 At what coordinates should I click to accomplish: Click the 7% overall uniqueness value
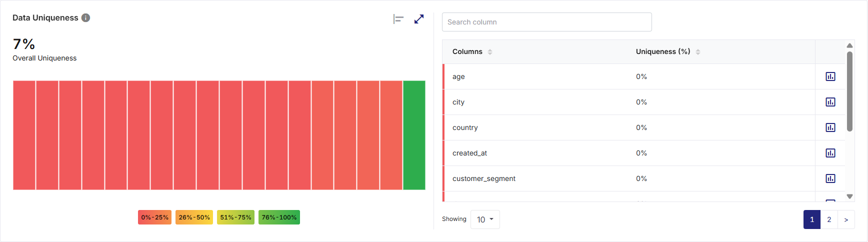[x=24, y=44]
